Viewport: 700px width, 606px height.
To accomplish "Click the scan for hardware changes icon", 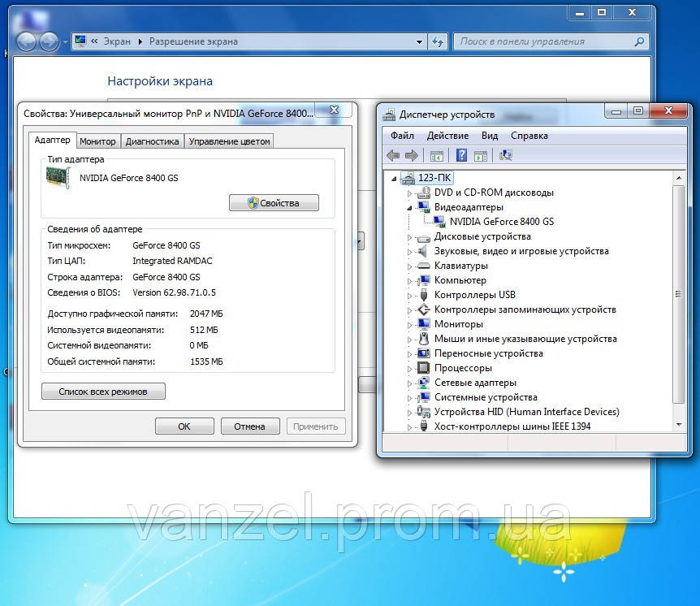I will click(506, 155).
